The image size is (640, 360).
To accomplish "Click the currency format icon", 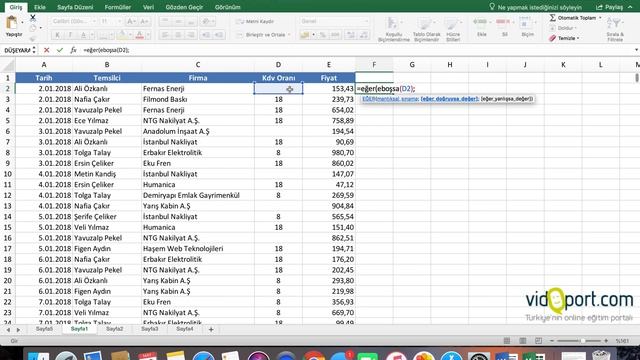I will coord(304,35).
